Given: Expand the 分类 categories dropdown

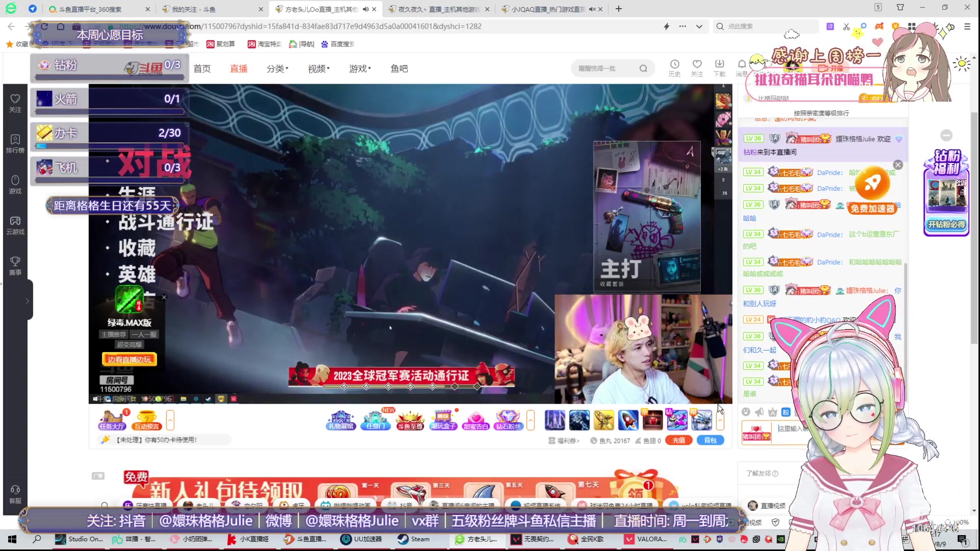Looking at the screenshot, I should (x=278, y=68).
